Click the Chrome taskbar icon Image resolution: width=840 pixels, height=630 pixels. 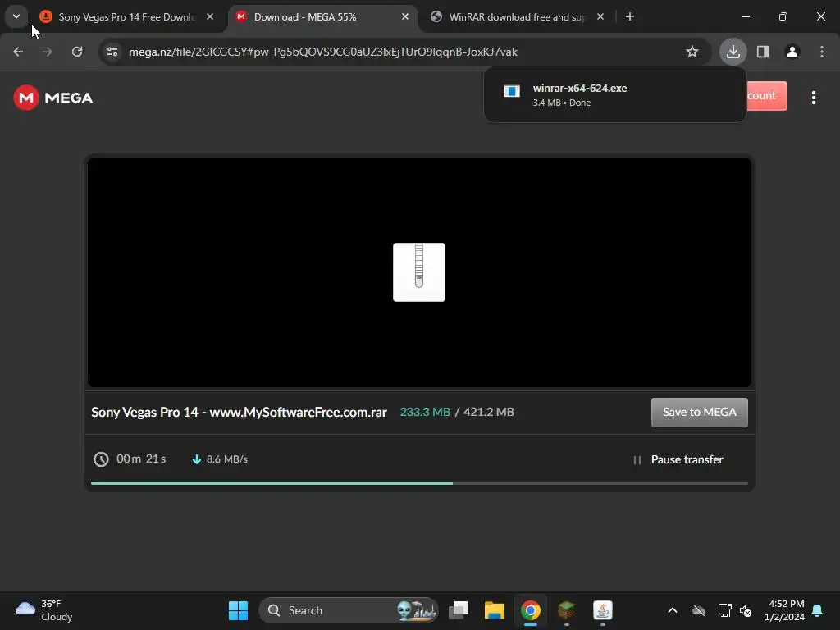tap(531, 610)
